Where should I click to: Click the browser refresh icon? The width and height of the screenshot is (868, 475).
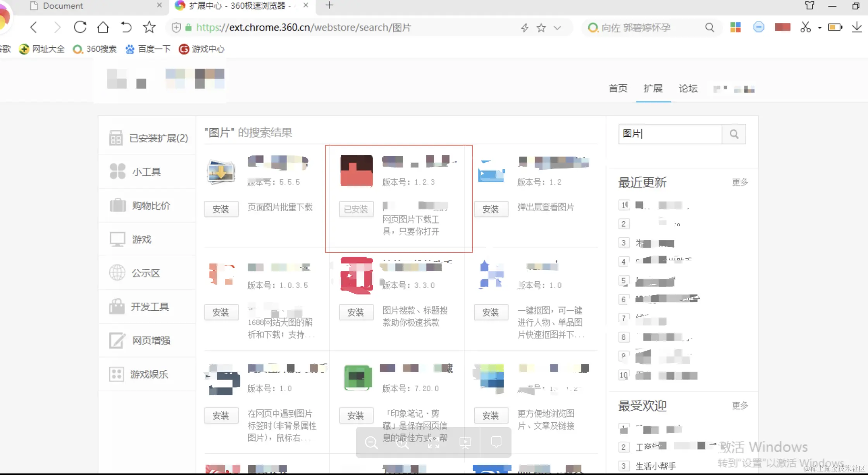point(80,27)
